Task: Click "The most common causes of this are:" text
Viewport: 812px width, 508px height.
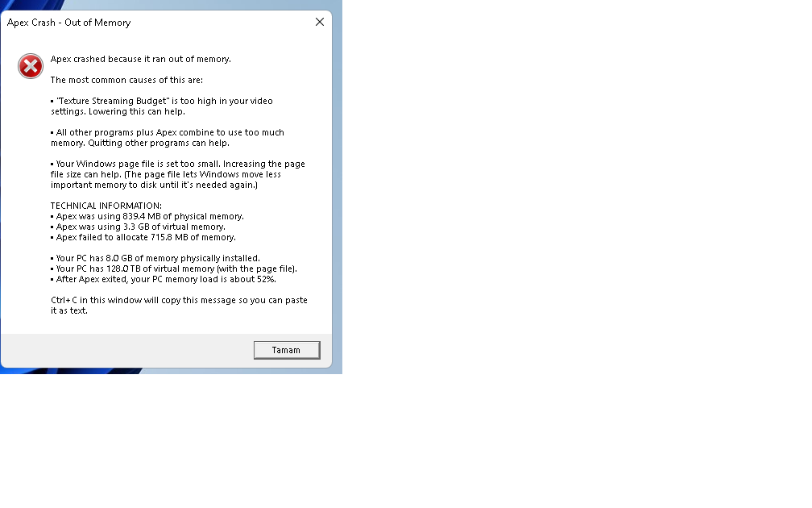Action: [x=127, y=80]
